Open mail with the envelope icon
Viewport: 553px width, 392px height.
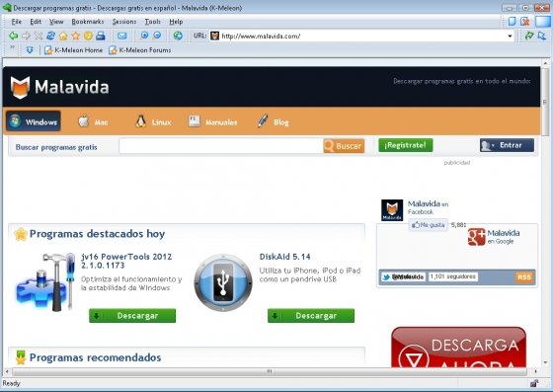coord(122,36)
